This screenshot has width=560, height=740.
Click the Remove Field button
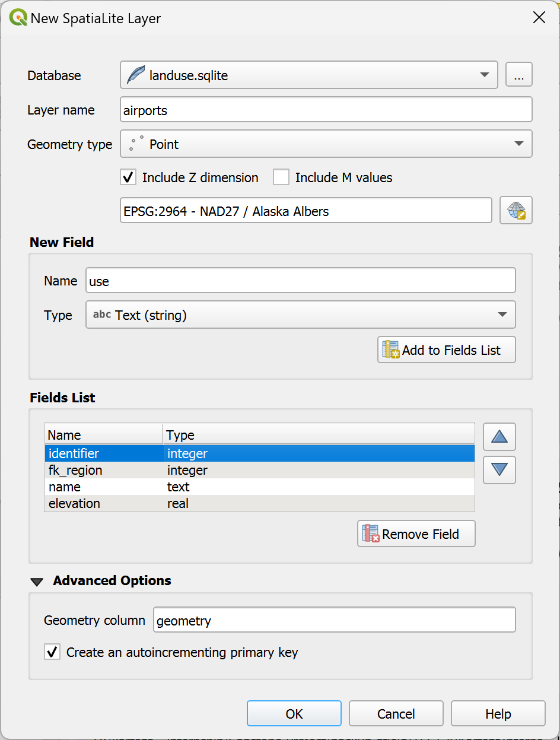click(416, 534)
